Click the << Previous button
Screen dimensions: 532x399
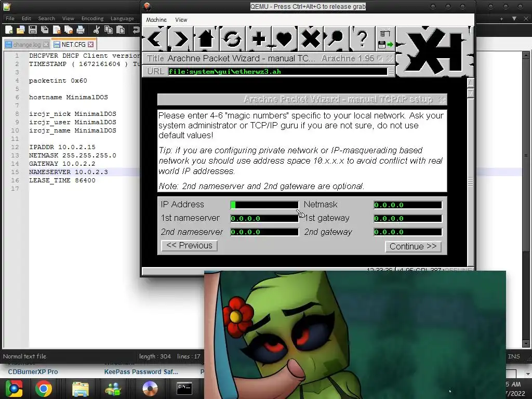(189, 246)
